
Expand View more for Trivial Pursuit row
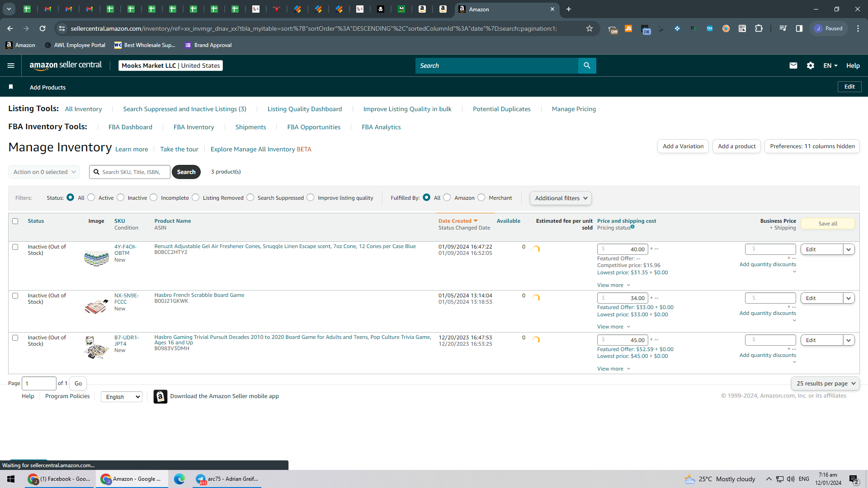coord(613,369)
